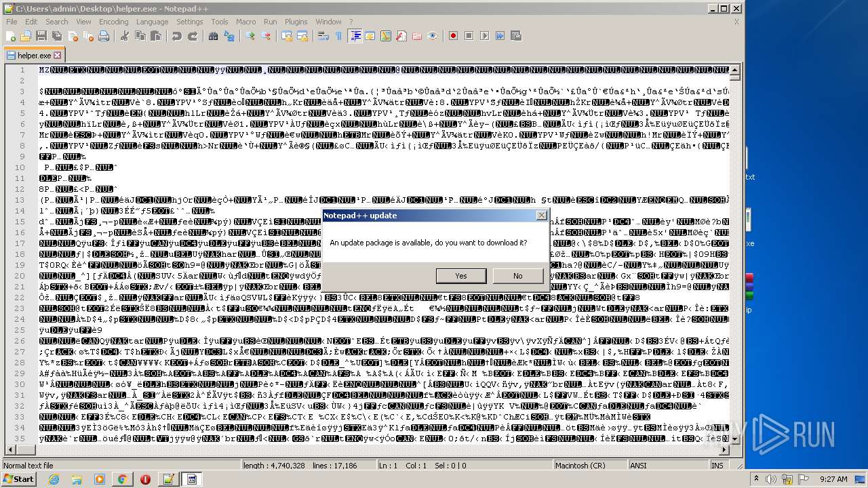
Task: Click the Stop recording macro icon
Action: 469,36
